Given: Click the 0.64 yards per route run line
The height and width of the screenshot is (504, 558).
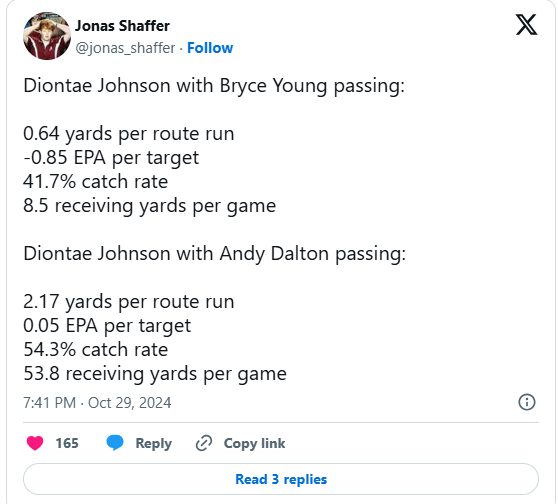Looking at the screenshot, I should click(x=129, y=134).
